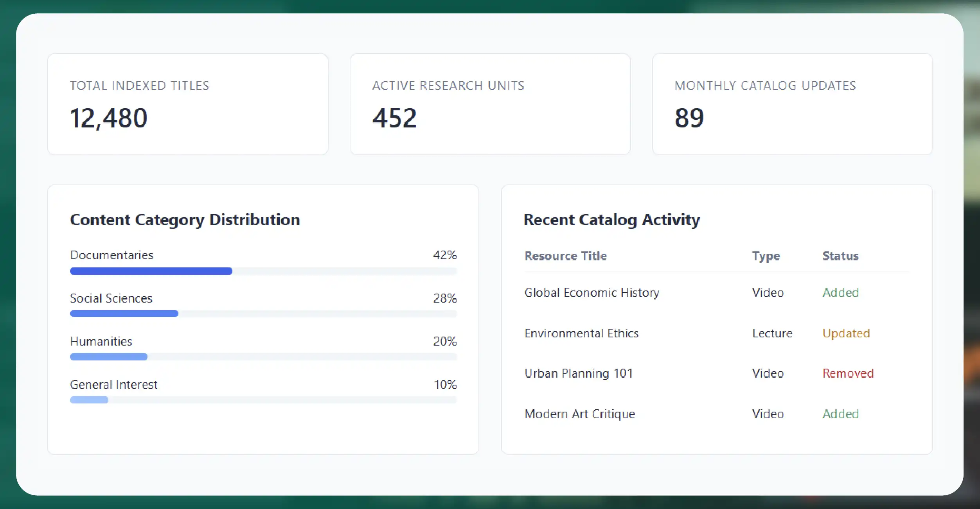
Task: Click the Video type for Global Economic History
Action: pos(768,292)
